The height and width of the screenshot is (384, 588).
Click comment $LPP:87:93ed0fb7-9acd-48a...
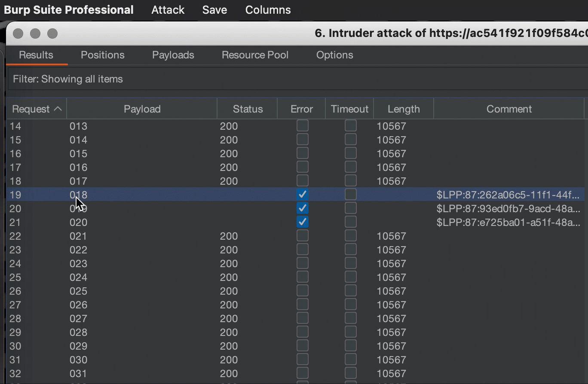pyautogui.click(x=508, y=209)
